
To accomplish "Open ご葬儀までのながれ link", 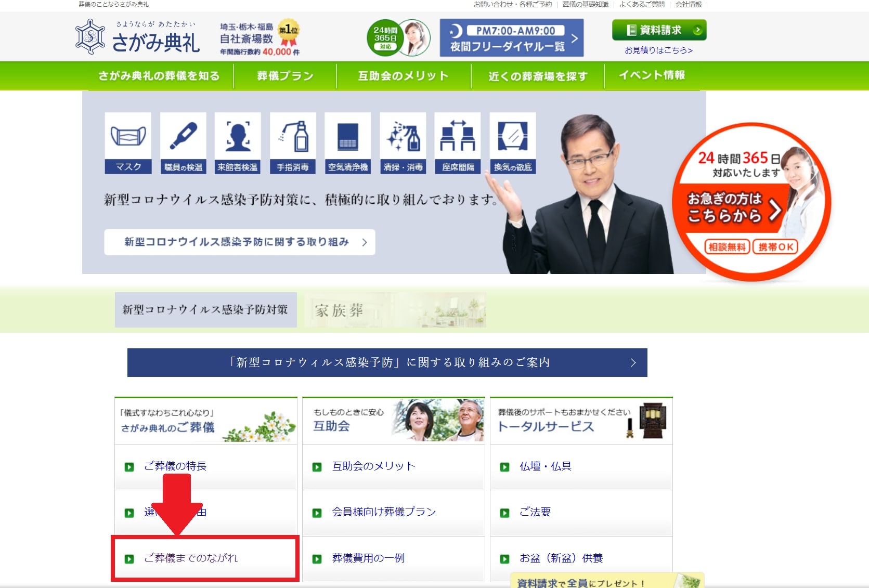I will pyautogui.click(x=191, y=558).
